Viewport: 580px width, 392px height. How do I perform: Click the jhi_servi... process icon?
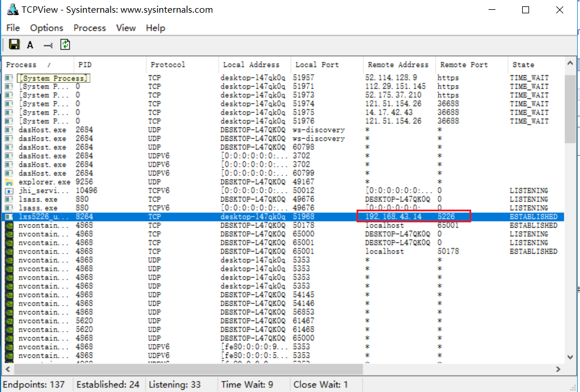[9, 191]
